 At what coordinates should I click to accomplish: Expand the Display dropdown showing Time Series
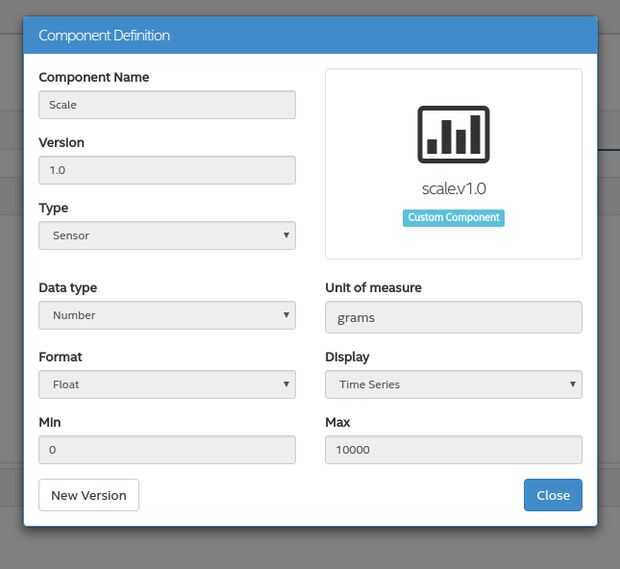[453, 384]
